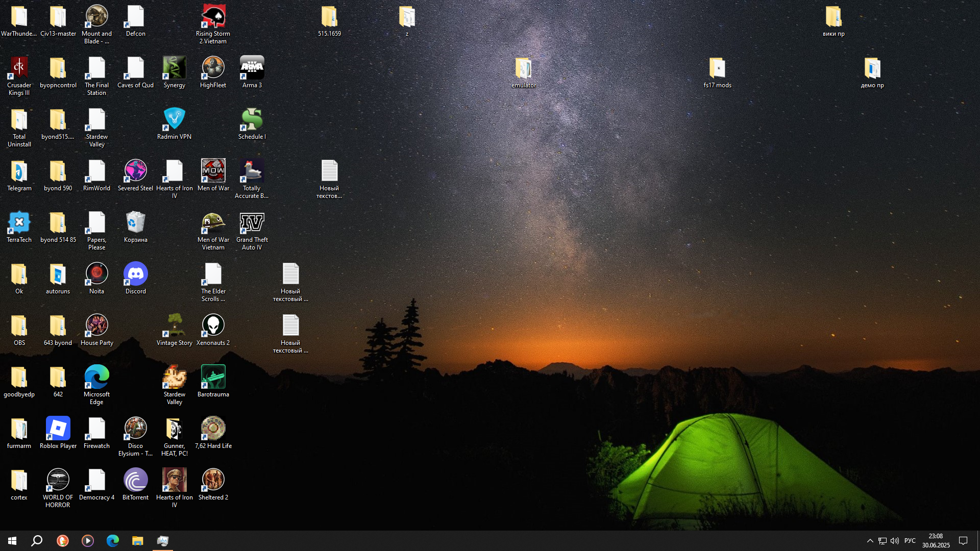Expand hidden system tray icons
This screenshot has width=980, height=551.
[870, 541]
